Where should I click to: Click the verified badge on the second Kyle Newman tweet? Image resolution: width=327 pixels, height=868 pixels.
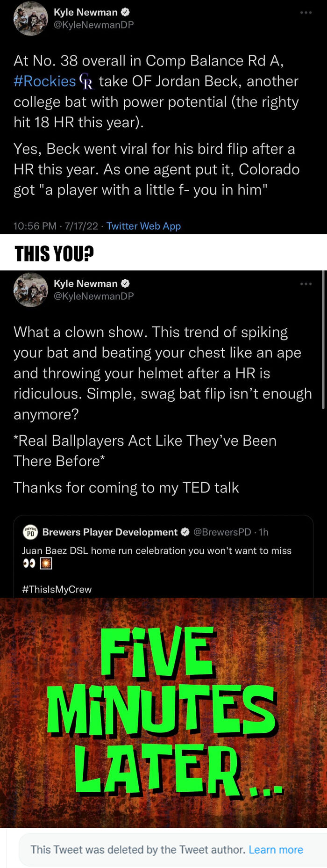(125, 283)
